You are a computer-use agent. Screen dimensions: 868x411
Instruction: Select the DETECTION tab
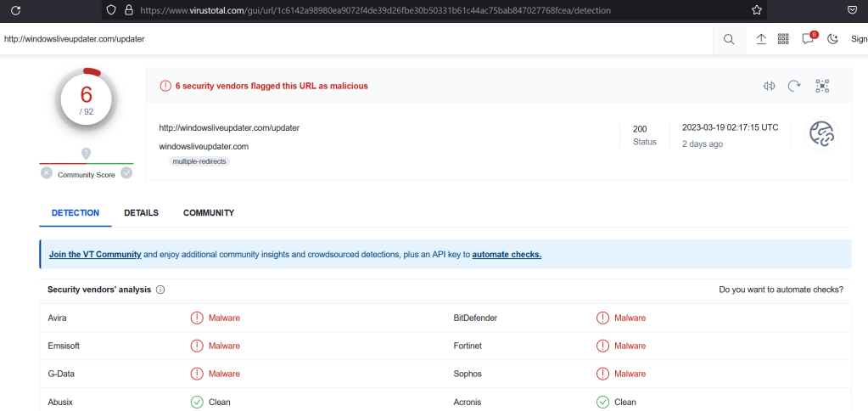[76, 213]
